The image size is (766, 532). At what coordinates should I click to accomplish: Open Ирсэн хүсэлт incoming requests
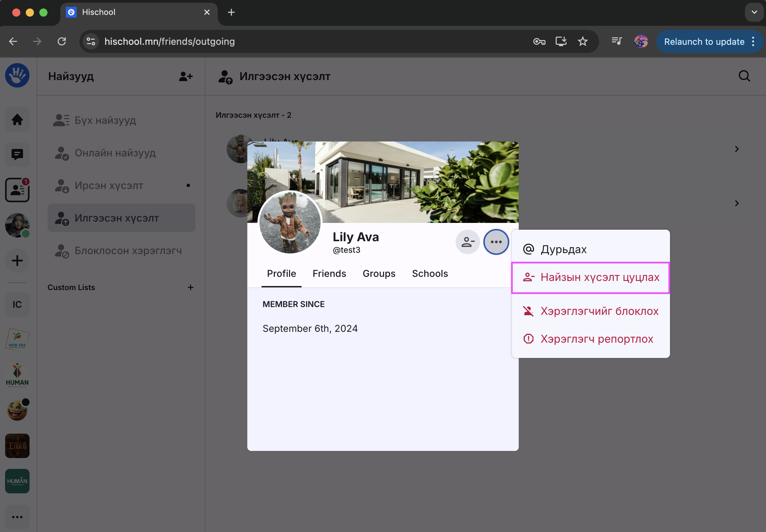[109, 185]
